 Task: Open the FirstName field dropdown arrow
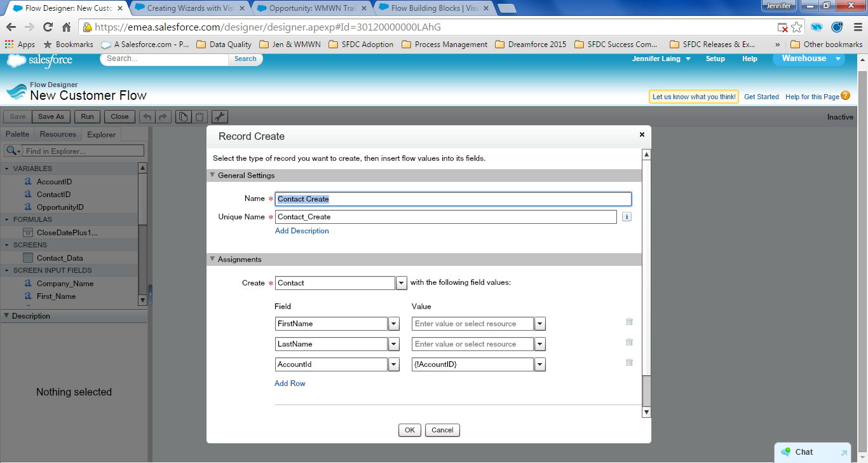pos(394,324)
